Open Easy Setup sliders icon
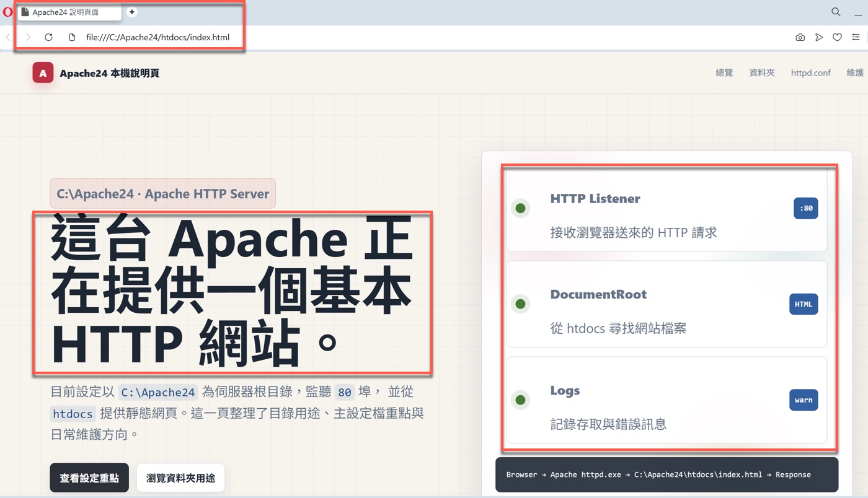 pos(856,37)
